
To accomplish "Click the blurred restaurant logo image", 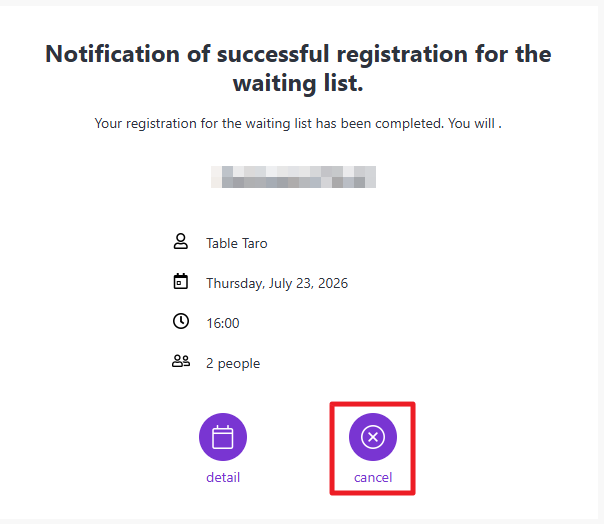I will pyautogui.click(x=294, y=177).
